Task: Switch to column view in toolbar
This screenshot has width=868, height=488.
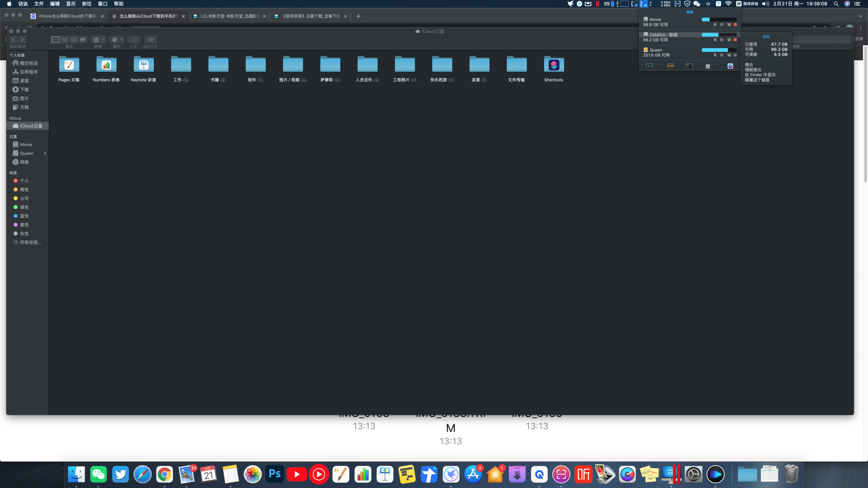Action: tap(74, 40)
